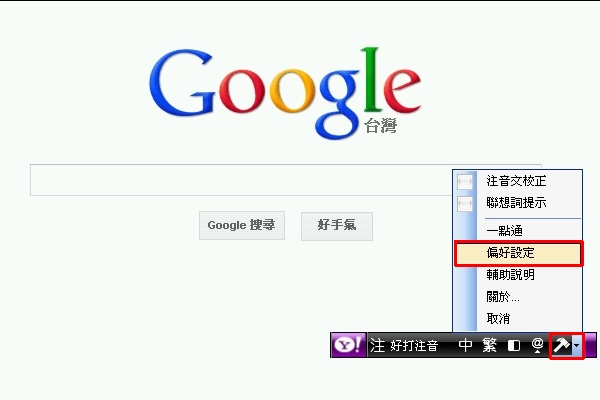Click the 好手氣 lucky button
Screen dimensions: 600x400
(x=337, y=226)
